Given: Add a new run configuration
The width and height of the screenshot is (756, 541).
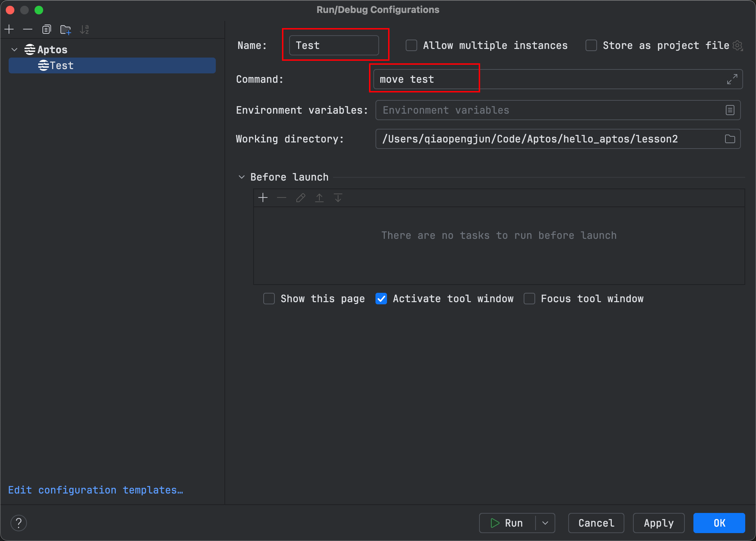Looking at the screenshot, I should click(9, 29).
